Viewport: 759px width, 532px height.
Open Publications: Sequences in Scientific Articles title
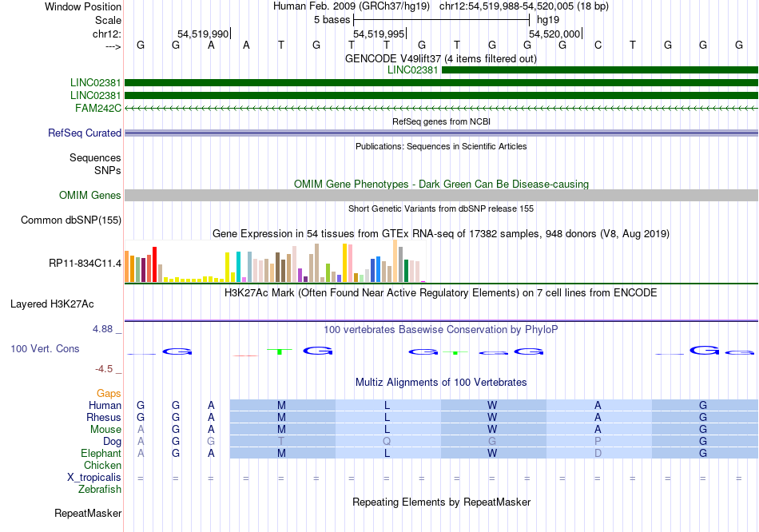[441, 146]
